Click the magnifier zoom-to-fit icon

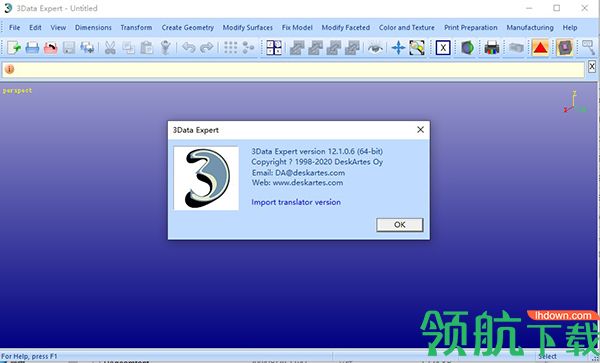(417, 48)
